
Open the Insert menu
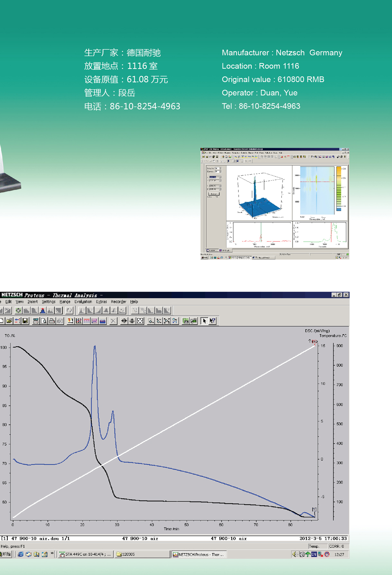tap(32, 302)
